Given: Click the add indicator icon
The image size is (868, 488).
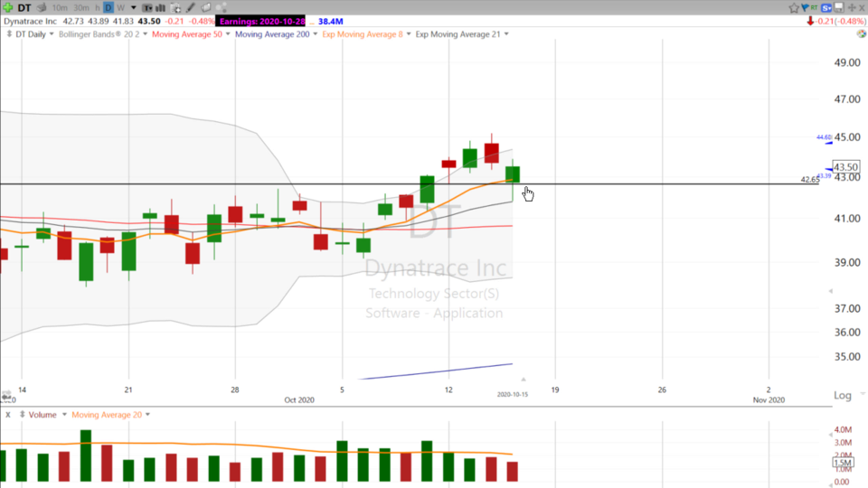Looking at the screenshot, I should pos(175,8).
